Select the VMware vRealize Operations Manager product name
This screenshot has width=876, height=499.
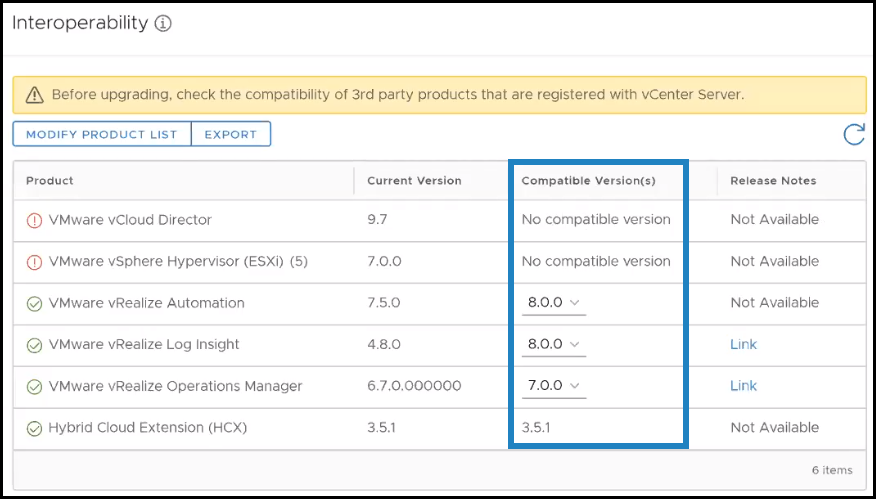(x=175, y=386)
